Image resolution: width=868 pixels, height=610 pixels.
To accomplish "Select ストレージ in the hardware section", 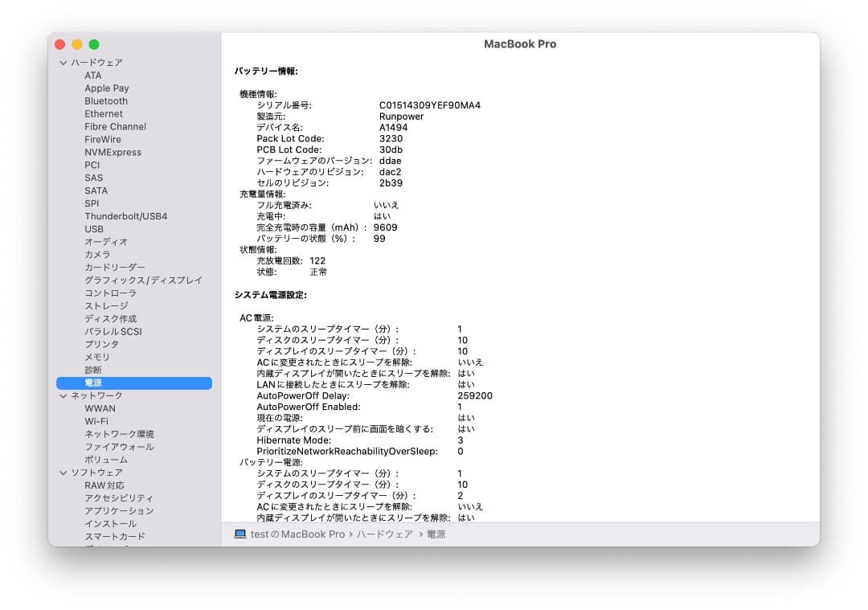I will tap(107, 305).
